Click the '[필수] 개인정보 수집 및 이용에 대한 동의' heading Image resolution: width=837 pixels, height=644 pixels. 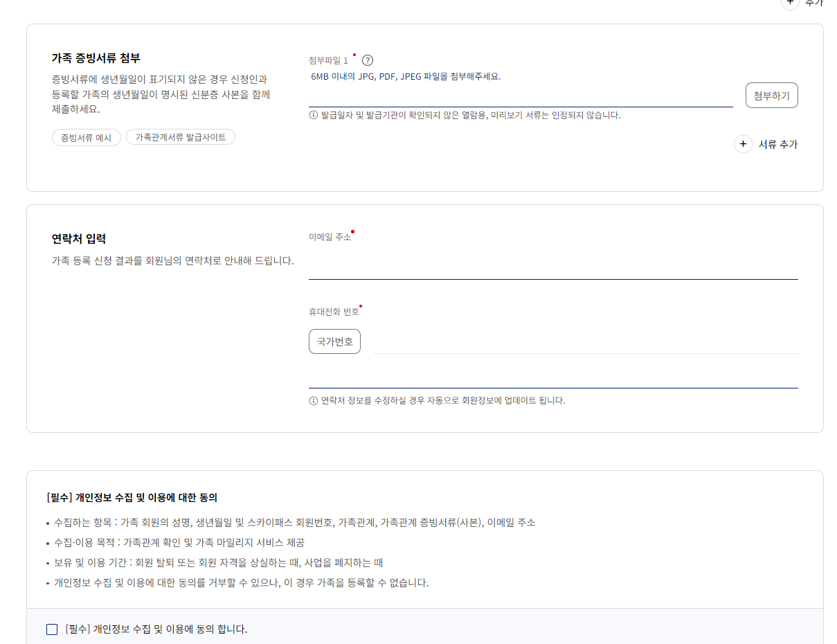[x=132, y=497]
